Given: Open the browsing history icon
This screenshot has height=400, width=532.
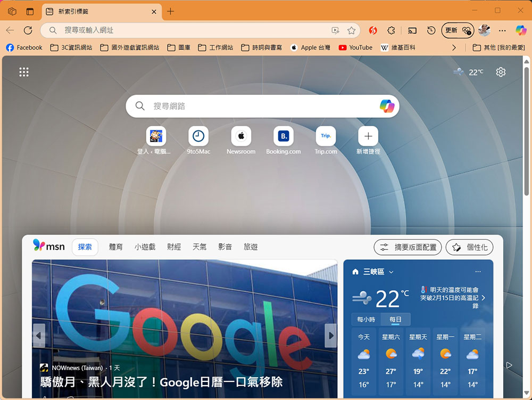Looking at the screenshot, I should pos(431,30).
